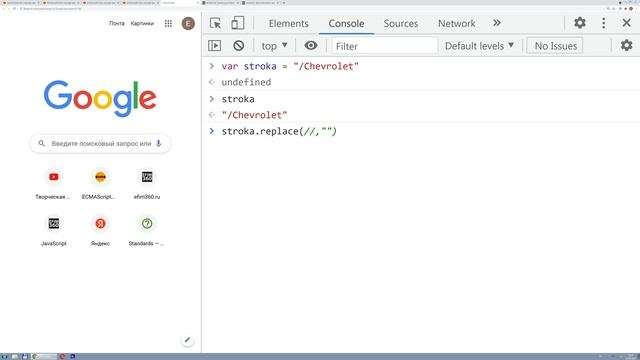Start voice search with the microphone icon

tap(159, 143)
